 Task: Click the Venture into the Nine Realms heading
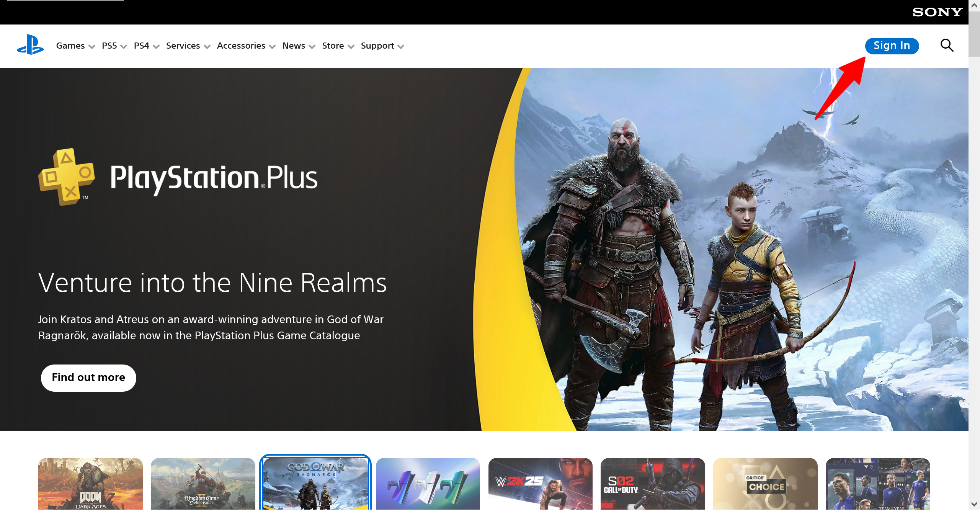pos(212,283)
